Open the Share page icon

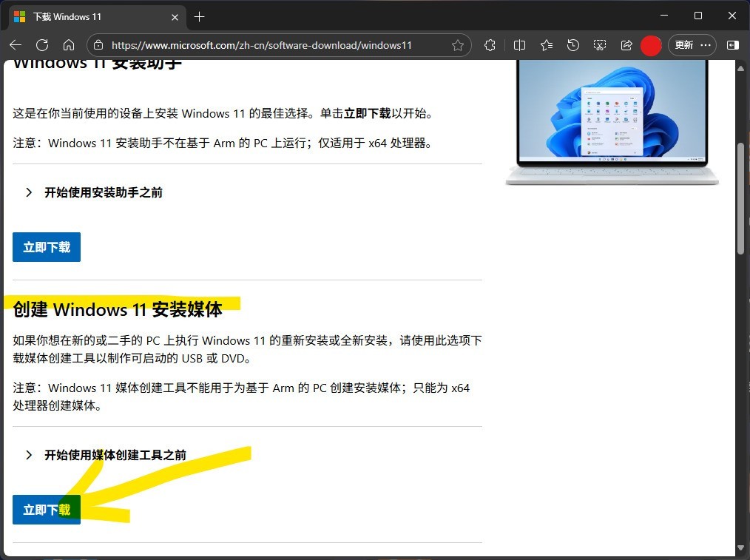[x=626, y=45]
